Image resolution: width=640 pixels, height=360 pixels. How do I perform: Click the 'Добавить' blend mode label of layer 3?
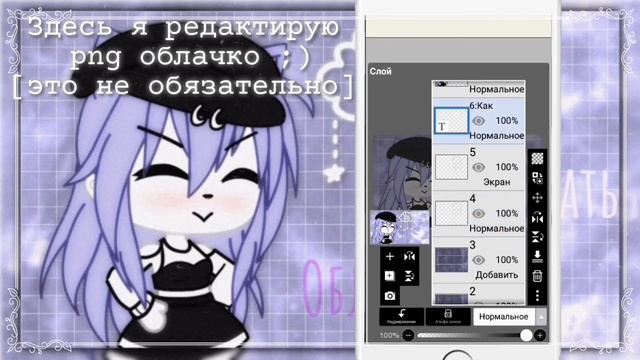point(497,275)
